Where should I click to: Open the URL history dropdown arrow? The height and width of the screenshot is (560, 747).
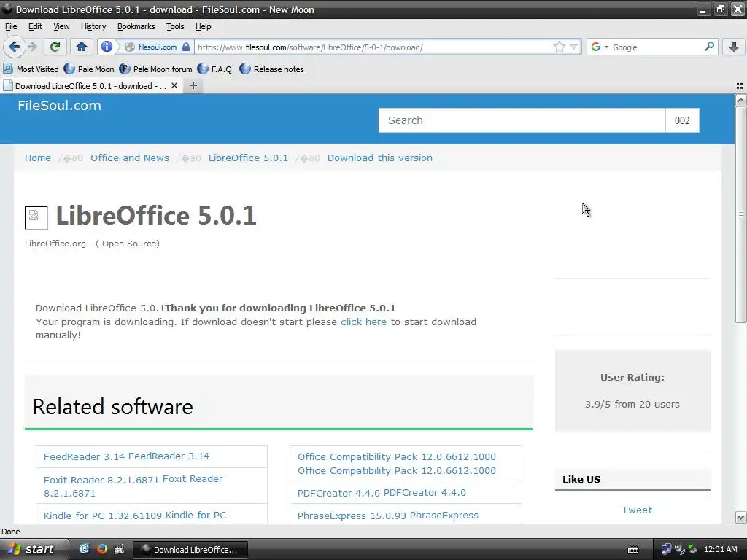574,47
